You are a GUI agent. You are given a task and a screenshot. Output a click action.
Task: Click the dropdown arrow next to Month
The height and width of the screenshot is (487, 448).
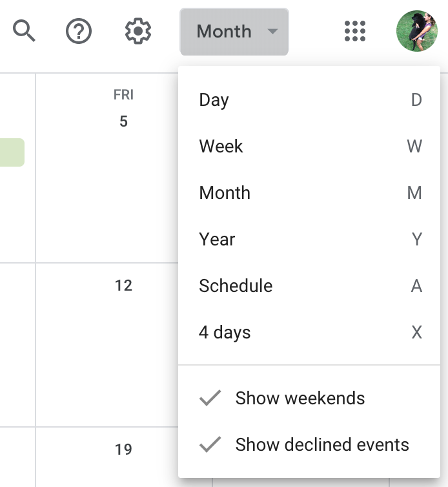pos(273,31)
